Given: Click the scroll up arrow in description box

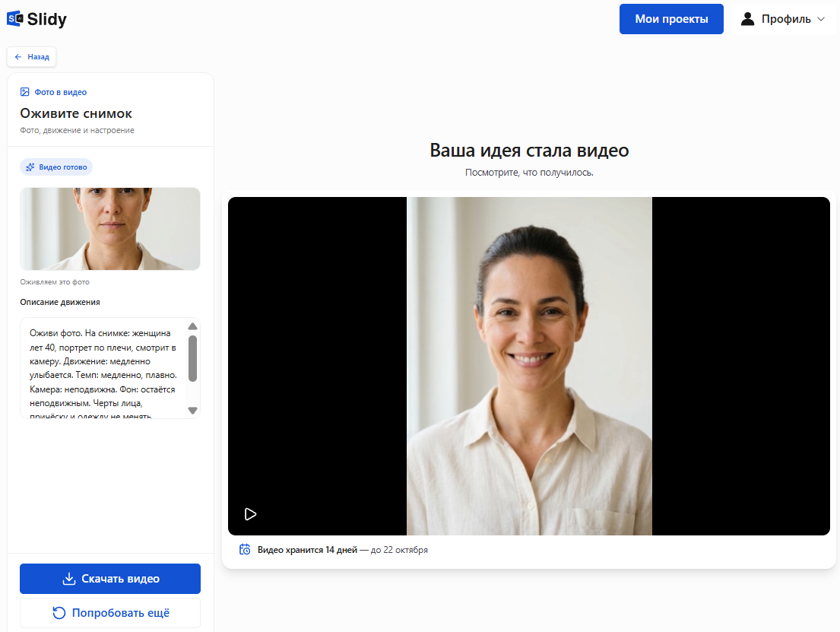Looking at the screenshot, I should 193,326.
